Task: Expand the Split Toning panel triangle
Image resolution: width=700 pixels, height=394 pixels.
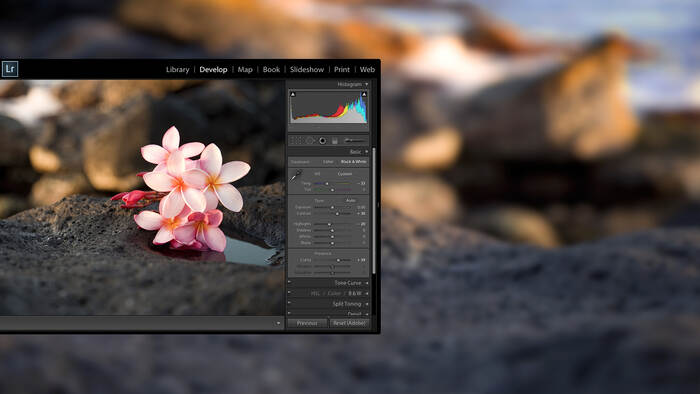Action: point(367,304)
